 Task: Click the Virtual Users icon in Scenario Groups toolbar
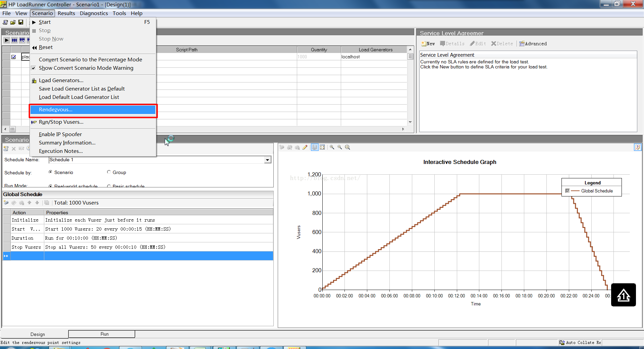click(x=14, y=40)
